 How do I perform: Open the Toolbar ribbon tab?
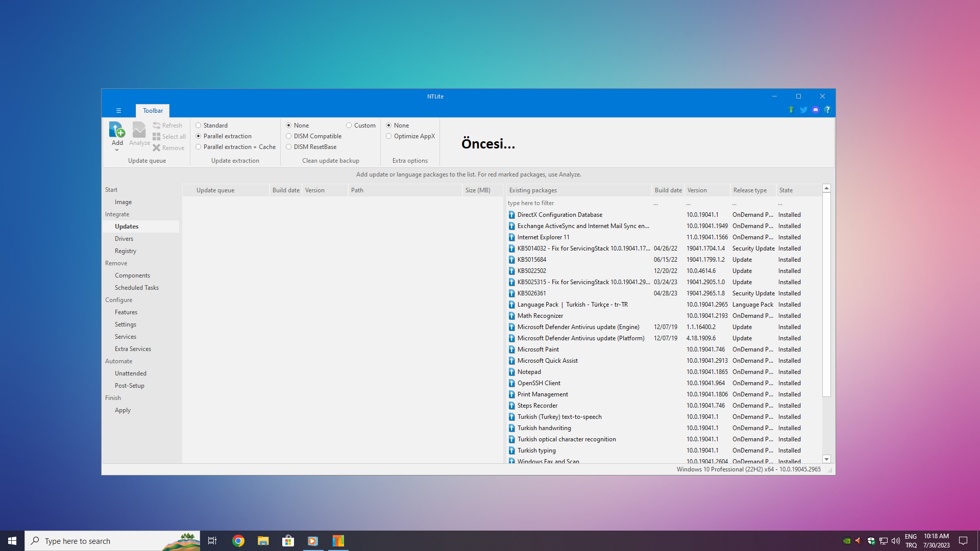coord(153,111)
